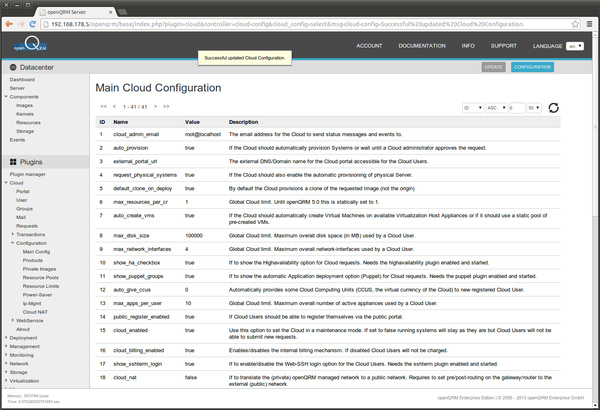Expand the Monitoring tree node

(6, 355)
